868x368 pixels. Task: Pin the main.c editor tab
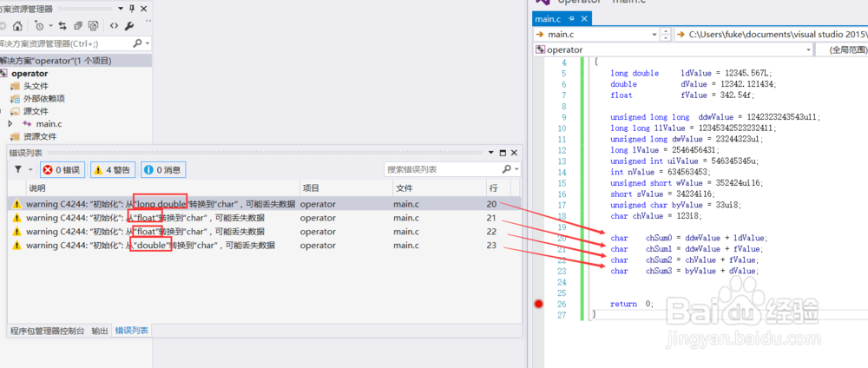coord(571,19)
